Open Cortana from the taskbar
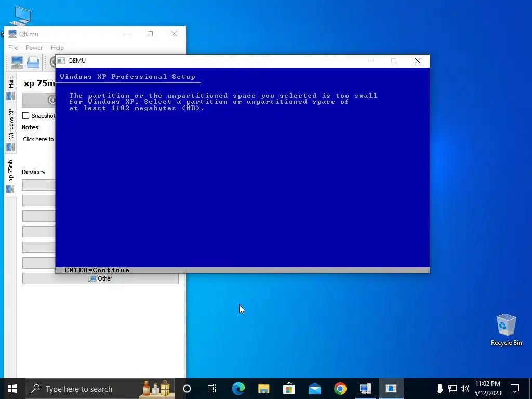 click(187, 389)
